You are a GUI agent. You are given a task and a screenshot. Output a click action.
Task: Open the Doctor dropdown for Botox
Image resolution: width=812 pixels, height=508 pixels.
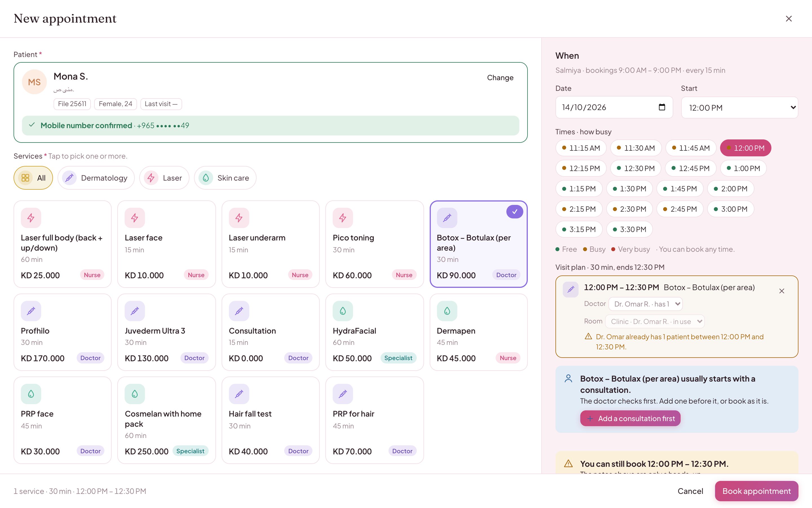coord(646,304)
